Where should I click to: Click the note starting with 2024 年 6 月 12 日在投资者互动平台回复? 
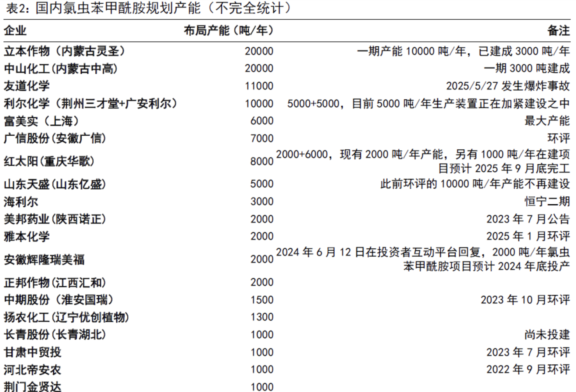pyautogui.click(x=423, y=259)
